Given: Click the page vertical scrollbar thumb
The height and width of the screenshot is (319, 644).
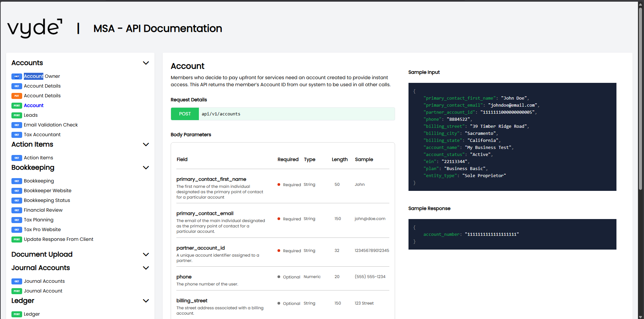Looking at the screenshot, I should (x=641, y=99).
